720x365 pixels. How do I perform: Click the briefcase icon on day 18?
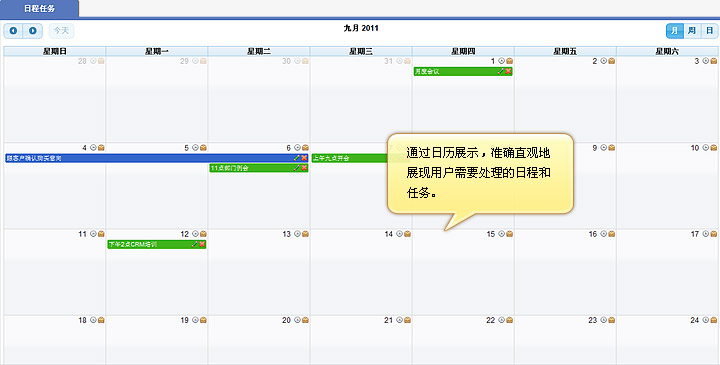tap(101, 320)
